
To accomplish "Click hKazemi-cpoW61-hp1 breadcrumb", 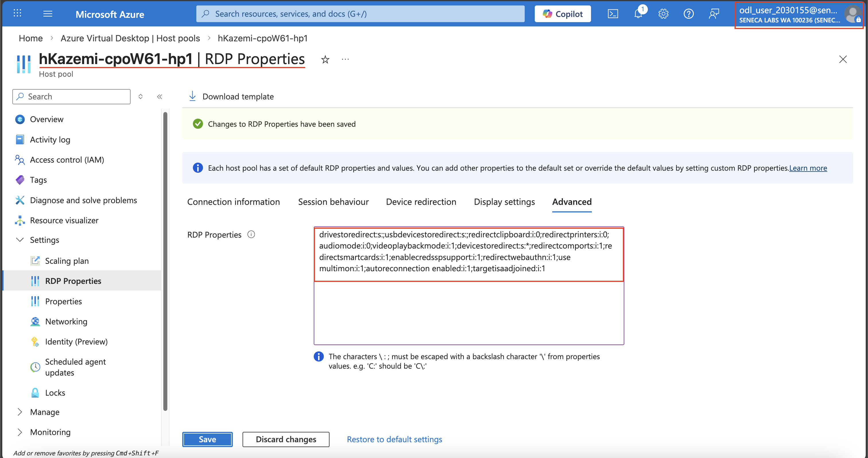I will coord(262,38).
